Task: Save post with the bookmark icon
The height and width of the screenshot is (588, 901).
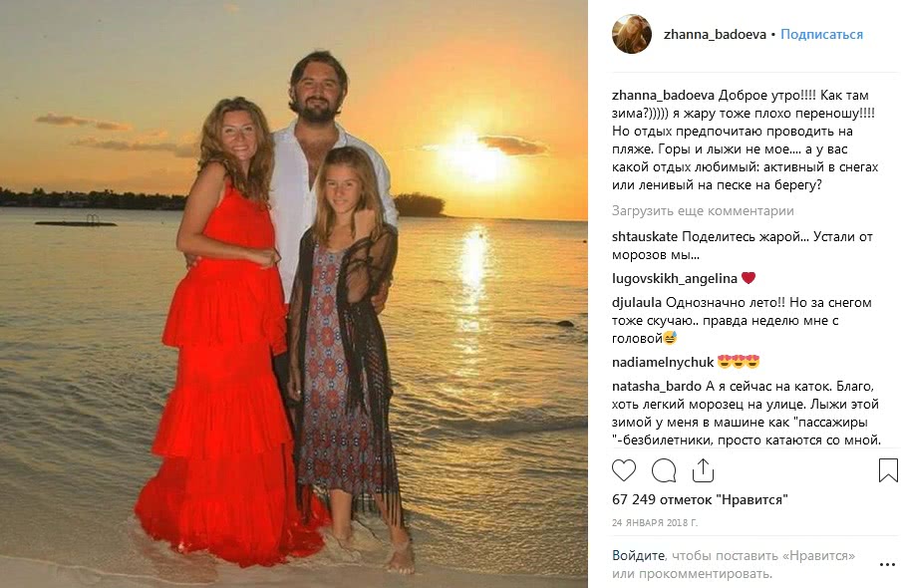Action: point(887,470)
